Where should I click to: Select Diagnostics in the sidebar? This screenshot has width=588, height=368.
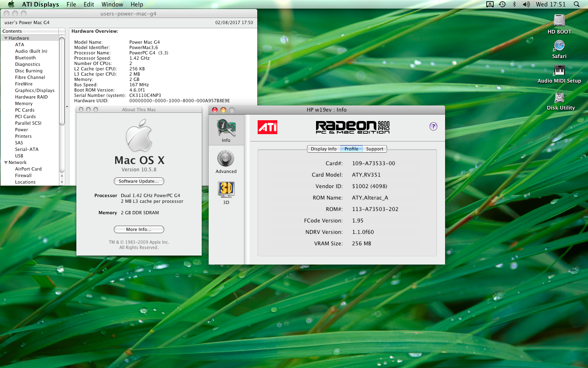(28, 64)
